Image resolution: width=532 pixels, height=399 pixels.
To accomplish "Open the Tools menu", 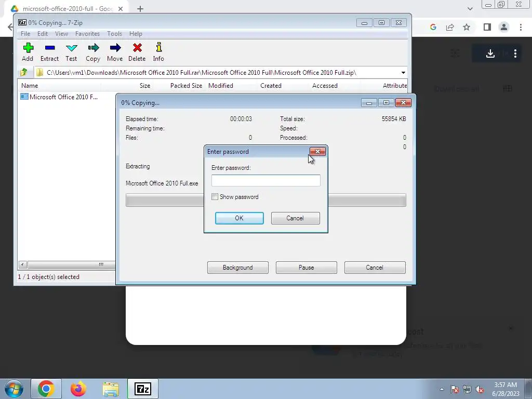I will pos(114,34).
